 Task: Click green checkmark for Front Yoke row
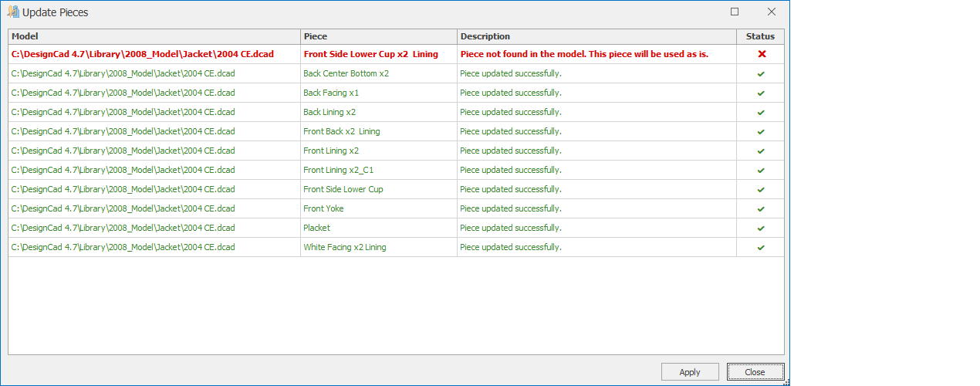coord(761,209)
